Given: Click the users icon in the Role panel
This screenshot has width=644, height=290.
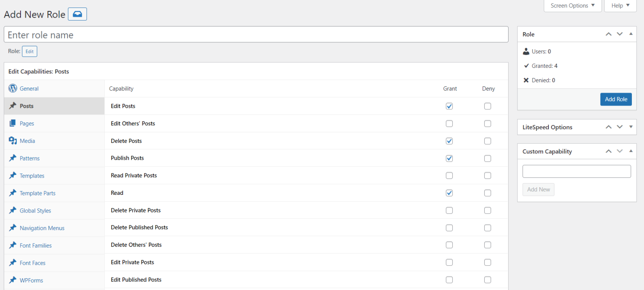Looking at the screenshot, I should click(x=526, y=51).
